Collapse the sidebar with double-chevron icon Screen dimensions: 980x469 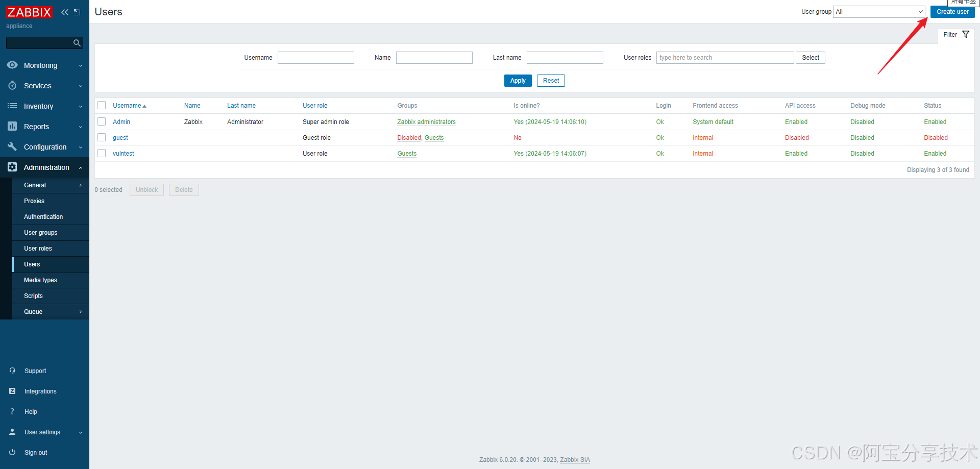pos(64,12)
